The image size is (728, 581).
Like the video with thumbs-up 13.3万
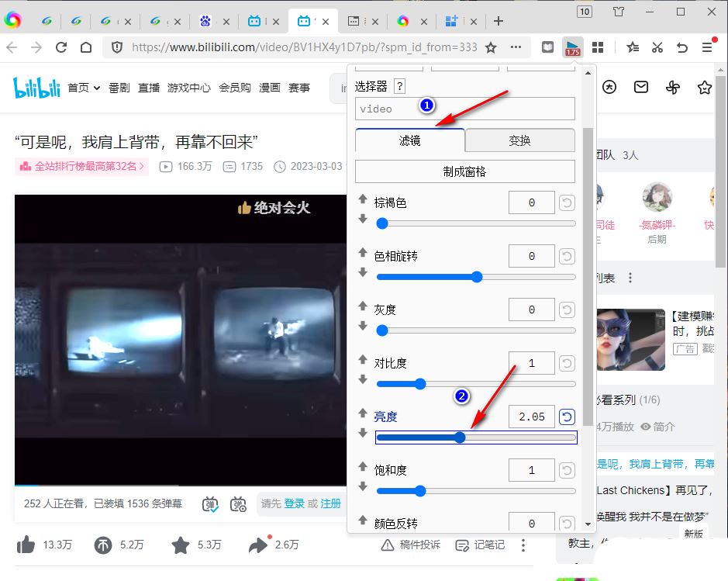click(x=26, y=545)
